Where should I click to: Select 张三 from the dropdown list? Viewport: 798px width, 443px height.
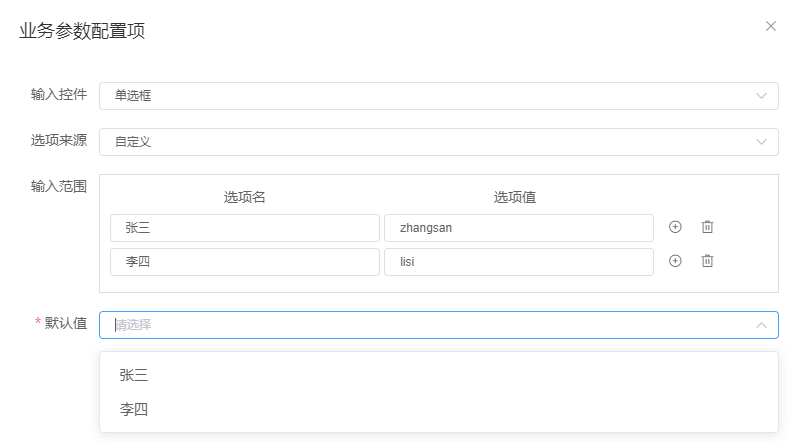pos(134,375)
